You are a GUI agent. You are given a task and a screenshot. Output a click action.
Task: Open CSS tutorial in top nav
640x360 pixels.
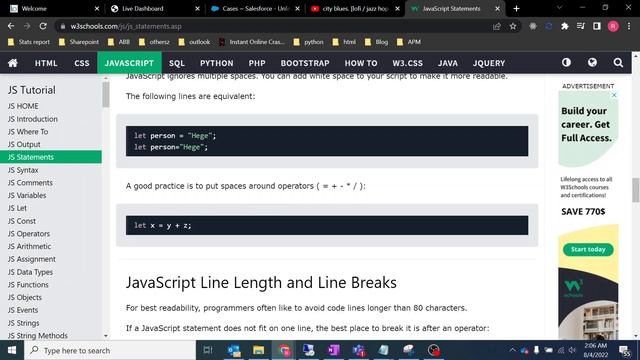(x=82, y=63)
